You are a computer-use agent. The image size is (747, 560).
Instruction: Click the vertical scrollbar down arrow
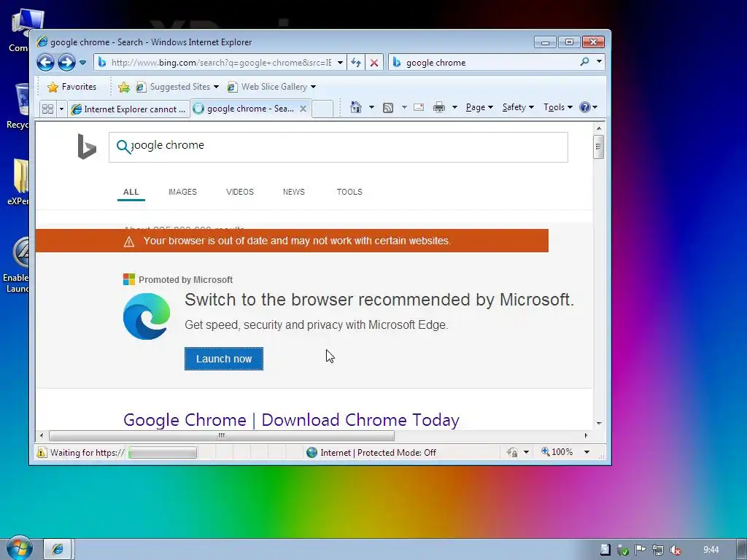tap(599, 424)
